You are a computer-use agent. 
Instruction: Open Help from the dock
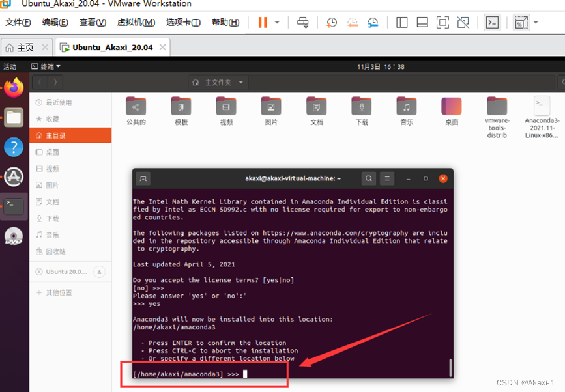[x=14, y=147]
